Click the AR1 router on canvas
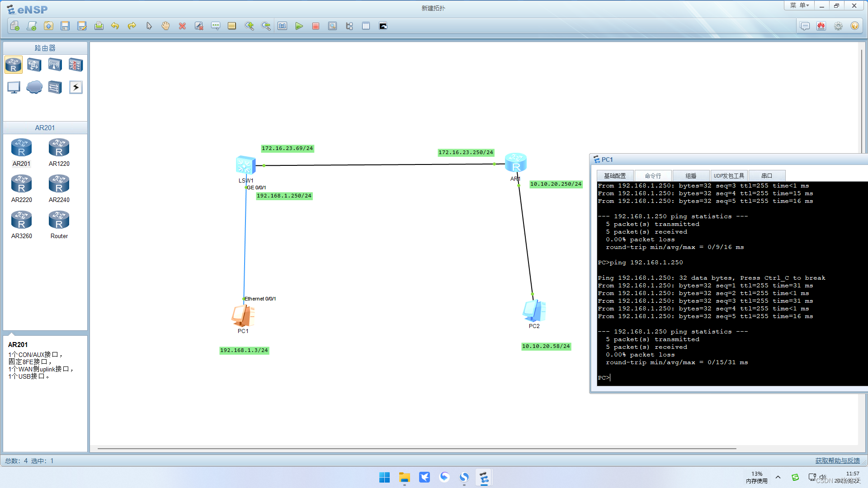Screen dimensions: 868x488 tap(515, 163)
